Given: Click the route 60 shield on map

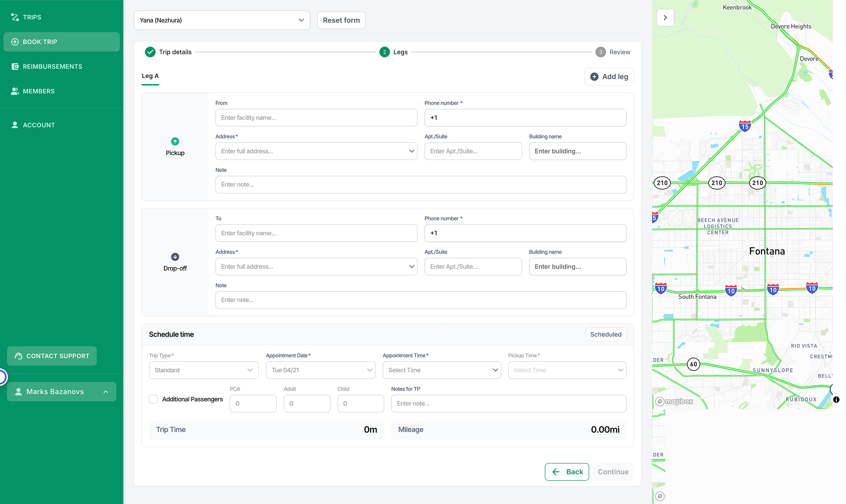Looking at the screenshot, I should click(694, 364).
